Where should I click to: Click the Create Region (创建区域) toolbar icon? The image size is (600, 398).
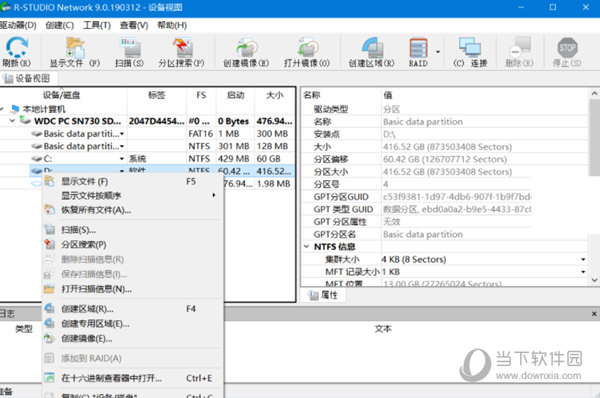(x=372, y=47)
